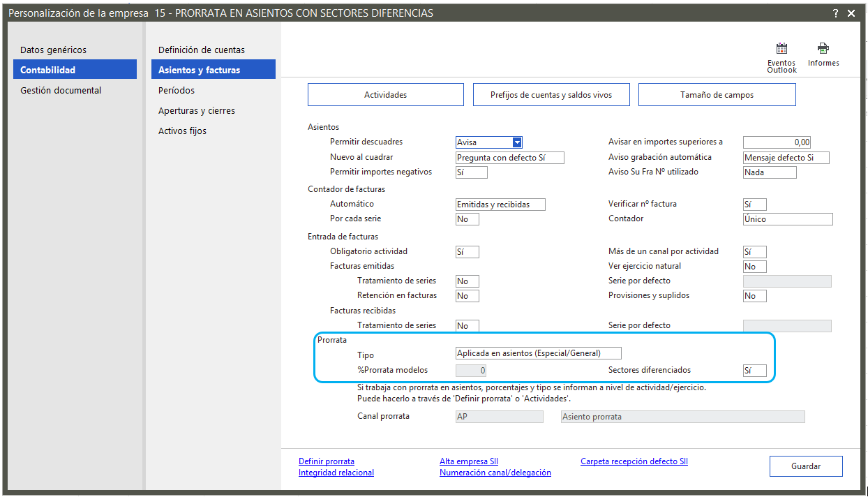This screenshot has height=497, width=868.
Task: Click the Integridad relacional link
Action: coord(336,473)
